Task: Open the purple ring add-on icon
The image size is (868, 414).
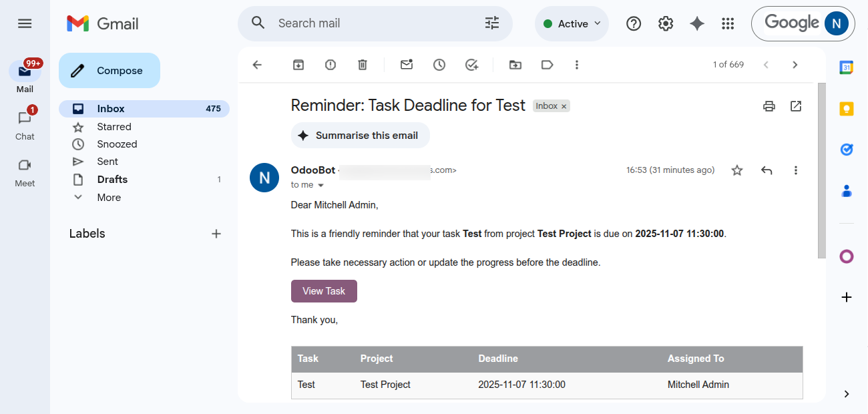Action: point(847,256)
